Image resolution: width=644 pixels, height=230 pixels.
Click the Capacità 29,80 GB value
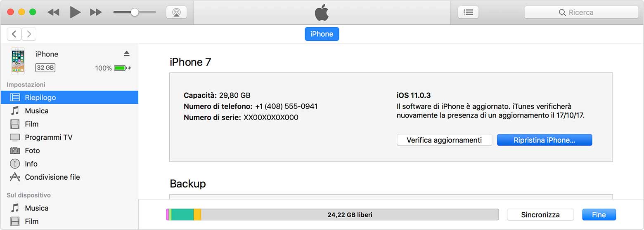click(x=234, y=96)
